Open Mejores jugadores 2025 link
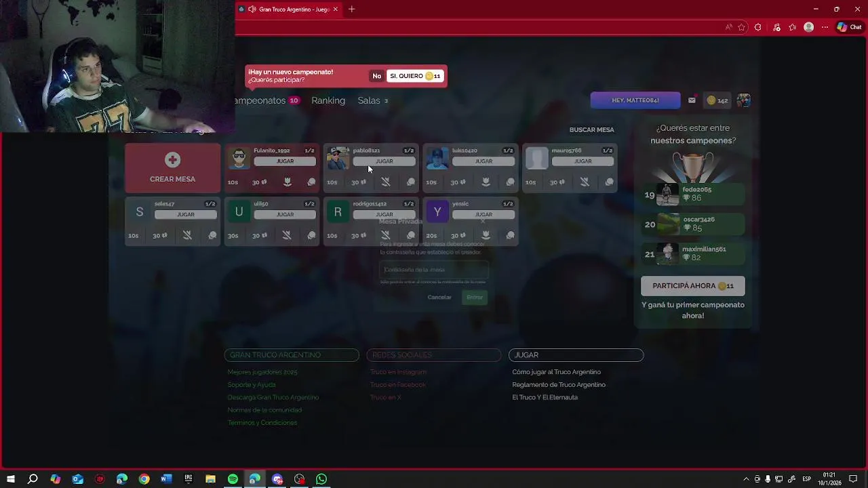The height and width of the screenshot is (488, 868). click(x=262, y=372)
